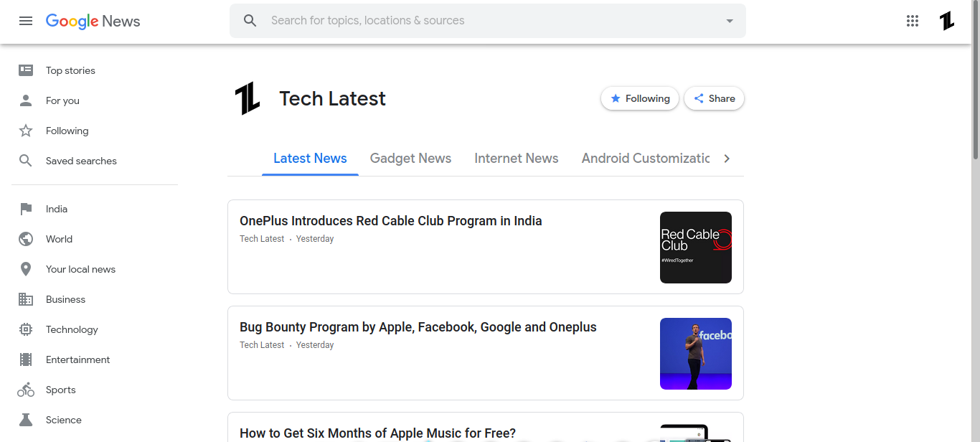The image size is (980, 442).
Task: Open the India news section
Action: [57, 209]
